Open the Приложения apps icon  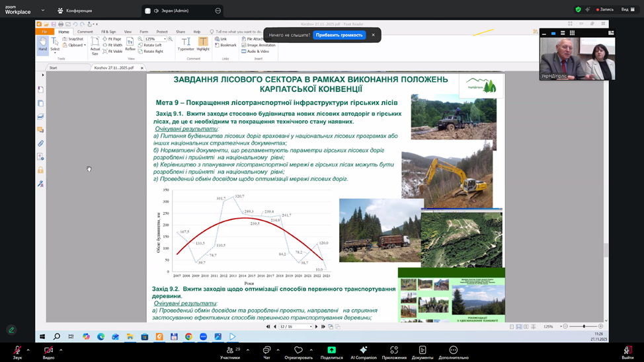pyautogui.click(x=394, y=350)
